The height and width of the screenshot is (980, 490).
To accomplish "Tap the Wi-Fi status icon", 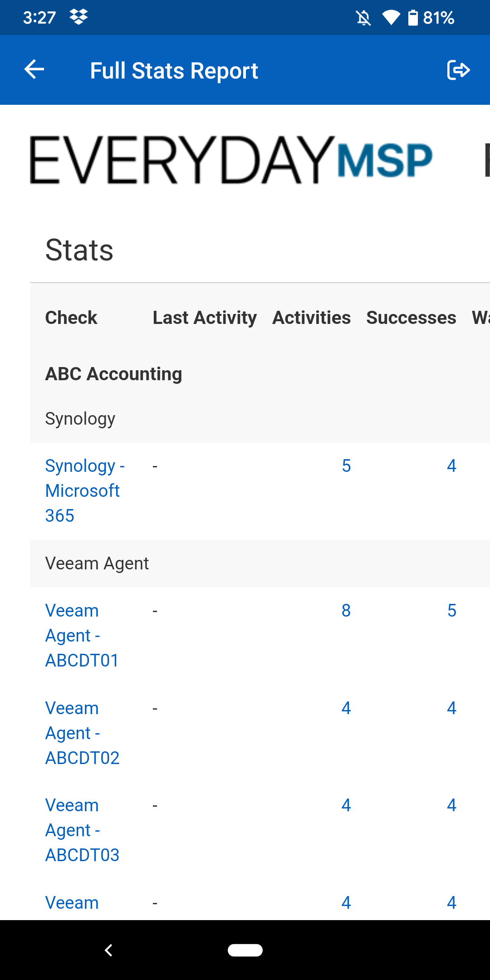I will (x=390, y=18).
